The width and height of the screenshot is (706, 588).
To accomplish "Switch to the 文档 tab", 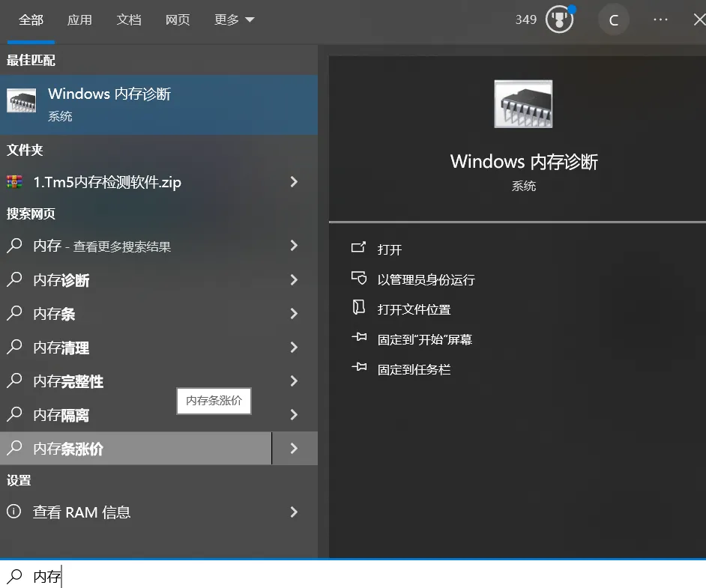I will tap(129, 19).
